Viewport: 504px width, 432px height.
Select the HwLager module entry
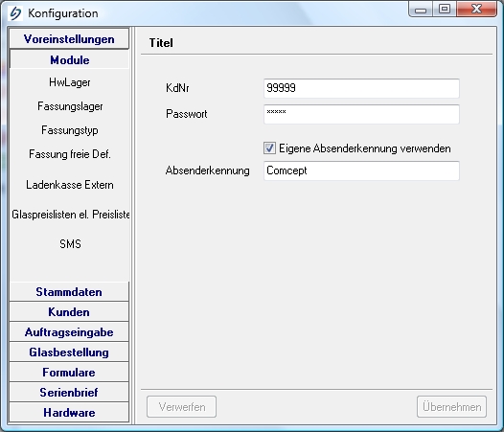pos(70,82)
